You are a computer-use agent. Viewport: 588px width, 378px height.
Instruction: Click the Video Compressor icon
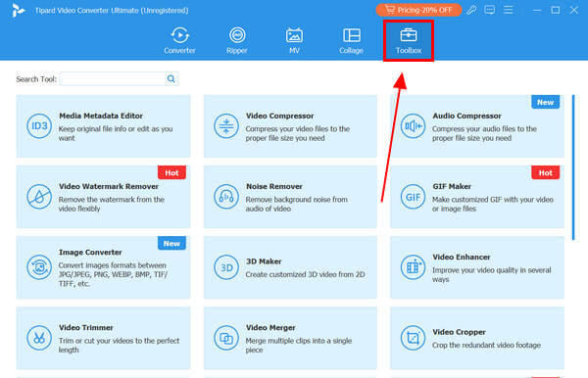click(x=226, y=126)
